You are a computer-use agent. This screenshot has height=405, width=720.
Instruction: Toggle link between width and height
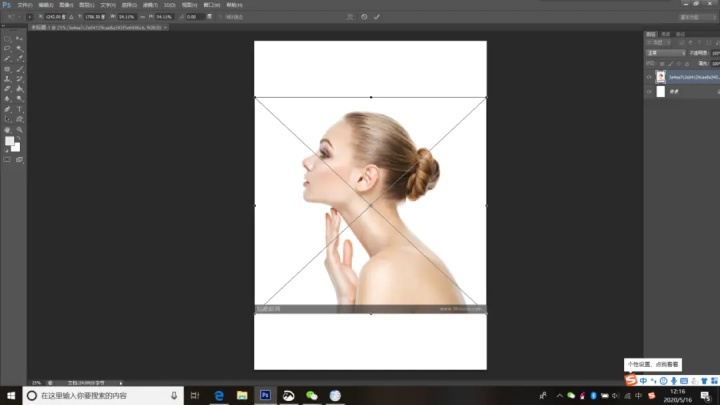click(142, 17)
